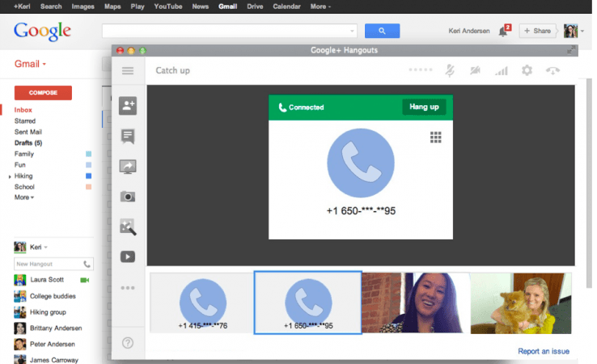Screen dimensions: 597x364
Task: Select the woman with dog video thumbnail
Action: tap(521, 303)
